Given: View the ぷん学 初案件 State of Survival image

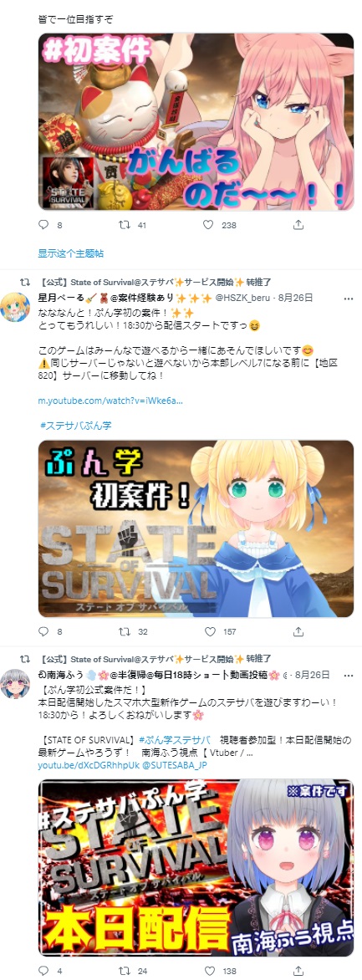Looking at the screenshot, I should click(196, 528).
